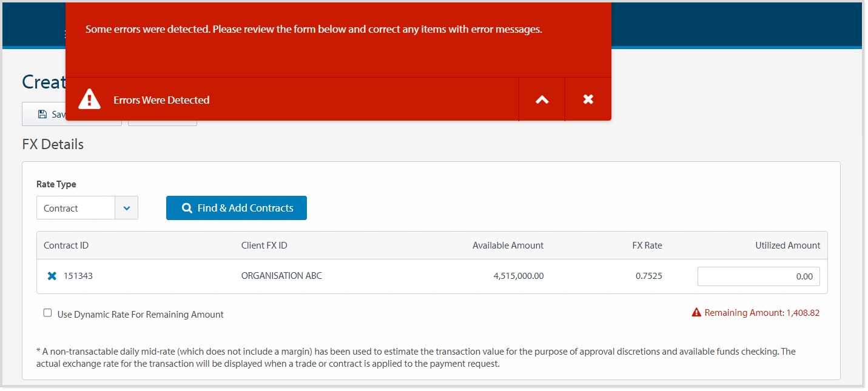Click the ORGANISATION ABC cell in the table
Screen dimensions: 868x391
[x=281, y=276]
